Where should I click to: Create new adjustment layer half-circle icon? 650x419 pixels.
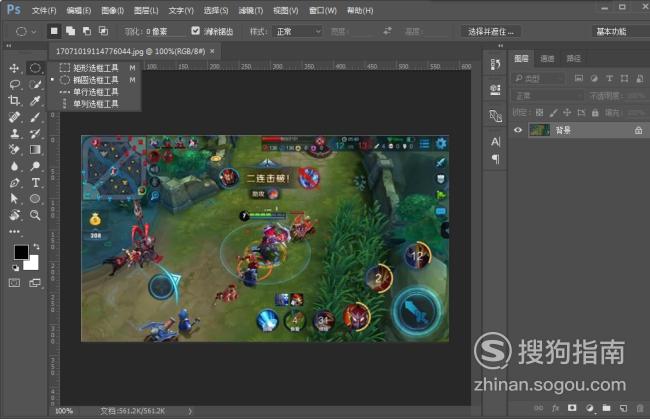(x=589, y=408)
